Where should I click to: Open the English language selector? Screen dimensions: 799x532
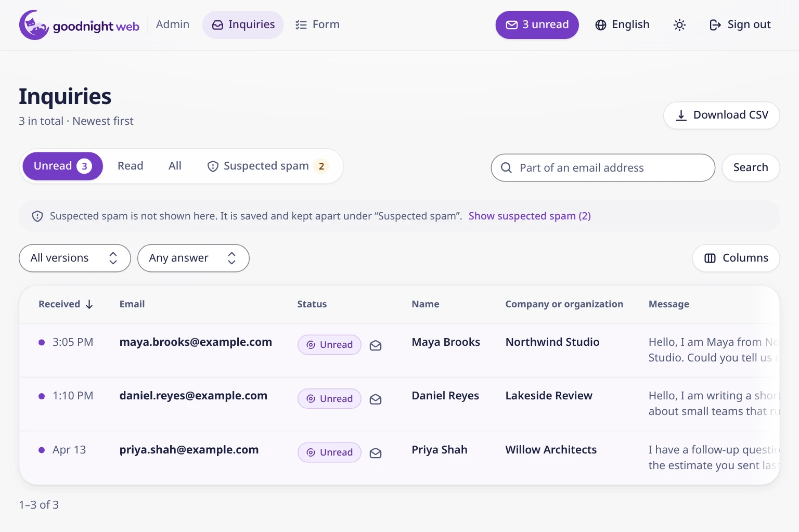[x=622, y=25]
